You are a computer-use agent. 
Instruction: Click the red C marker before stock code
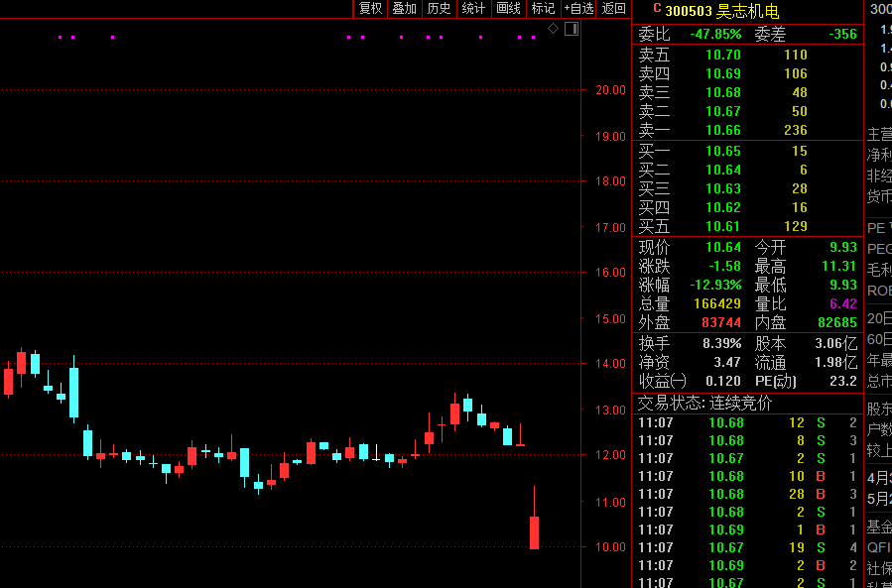pyautogui.click(x=657, y=8)
